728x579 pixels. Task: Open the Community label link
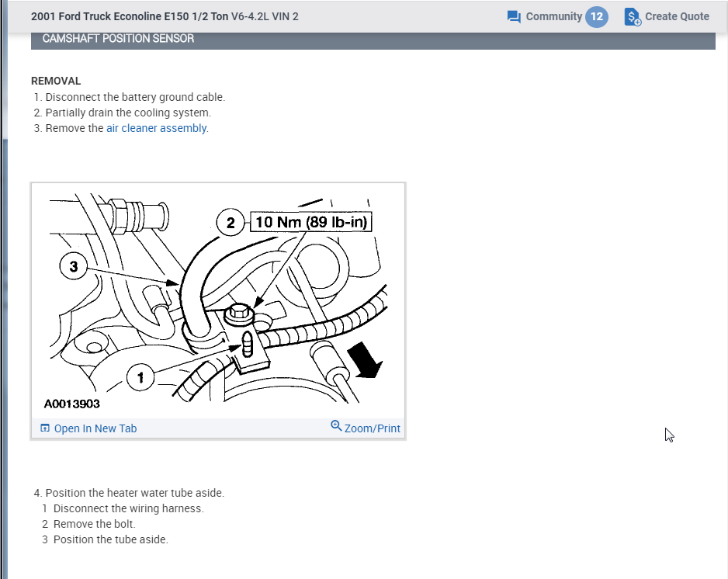coord(554,17)
